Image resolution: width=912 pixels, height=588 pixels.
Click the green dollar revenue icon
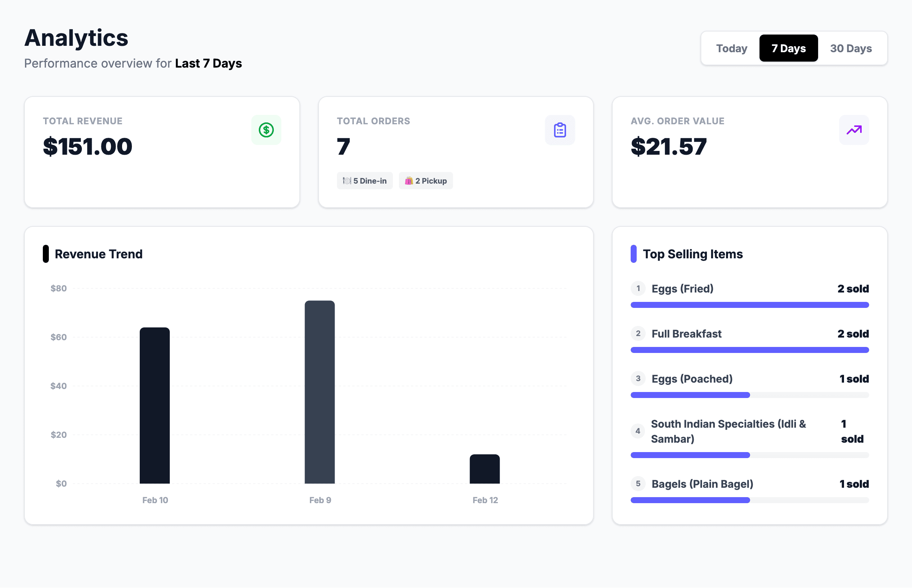pos(266,130)
